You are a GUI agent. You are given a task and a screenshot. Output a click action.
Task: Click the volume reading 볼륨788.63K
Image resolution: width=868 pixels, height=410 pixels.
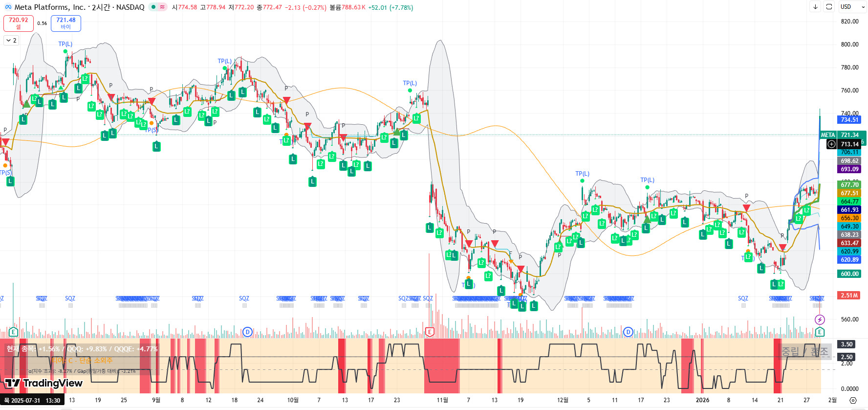coord(347,7)
